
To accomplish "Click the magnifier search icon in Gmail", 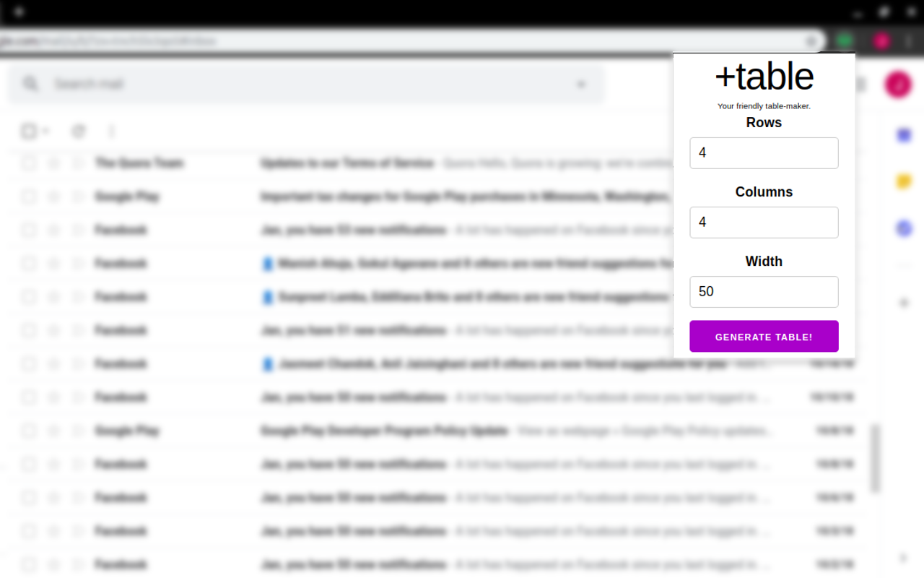I will [x=30, y=85].
